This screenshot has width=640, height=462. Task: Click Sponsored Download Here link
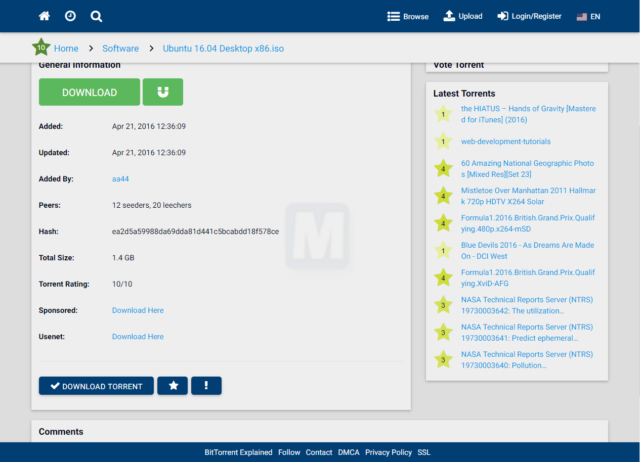click(138, 310)
